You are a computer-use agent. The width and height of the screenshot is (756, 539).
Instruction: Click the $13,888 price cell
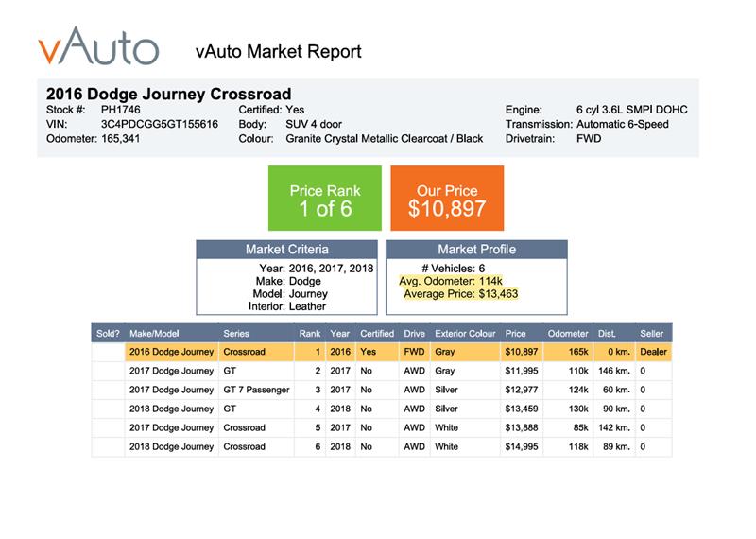(522, 427)
